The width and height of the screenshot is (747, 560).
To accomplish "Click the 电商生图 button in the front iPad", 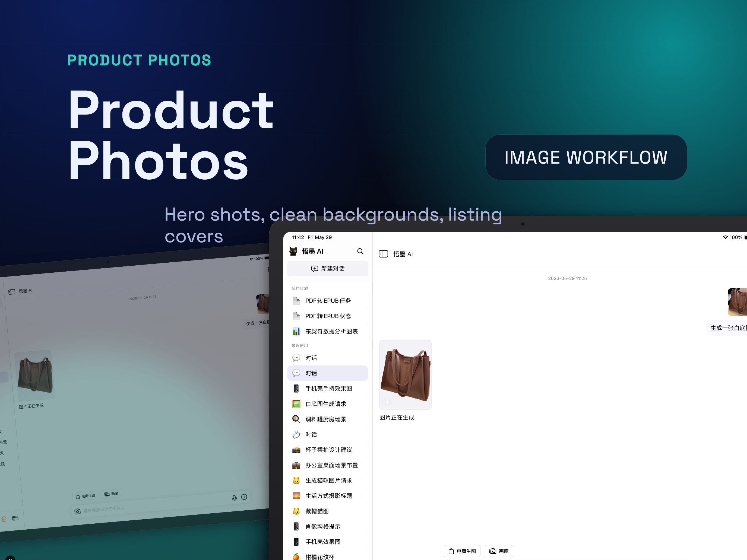I will (462, 551).
